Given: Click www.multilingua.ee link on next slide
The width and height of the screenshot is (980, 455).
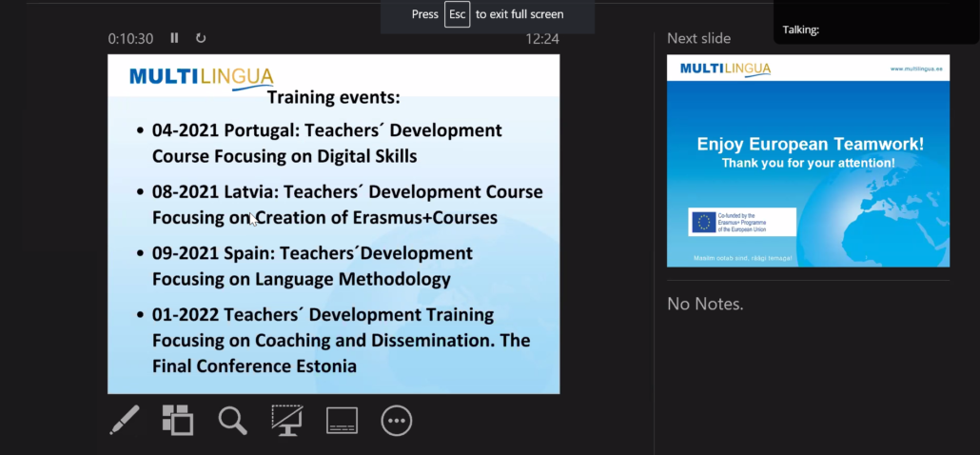Looking at the screenshot, I should pos(916,69).
